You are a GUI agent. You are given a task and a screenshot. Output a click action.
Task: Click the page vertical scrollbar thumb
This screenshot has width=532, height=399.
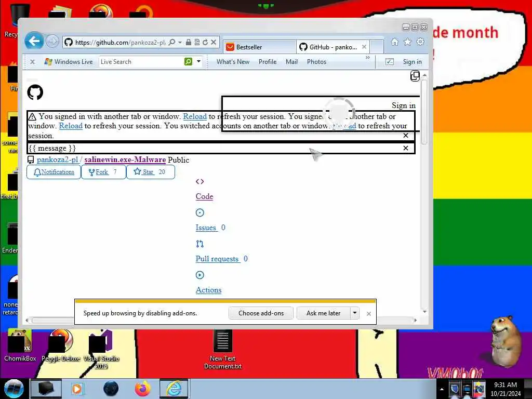(424, 112)
